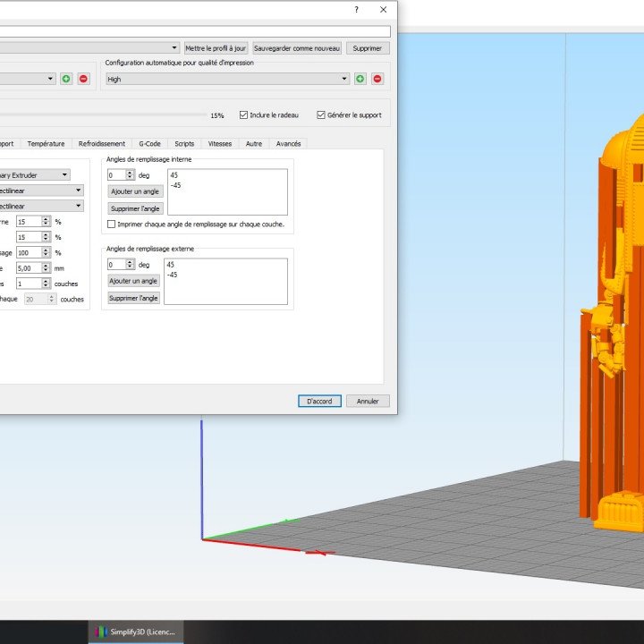The height and width of the screenshot is (644, 644).
Task: Enable Imprimer chaque angle de remplissage checkbox
Action: point(112,225)
